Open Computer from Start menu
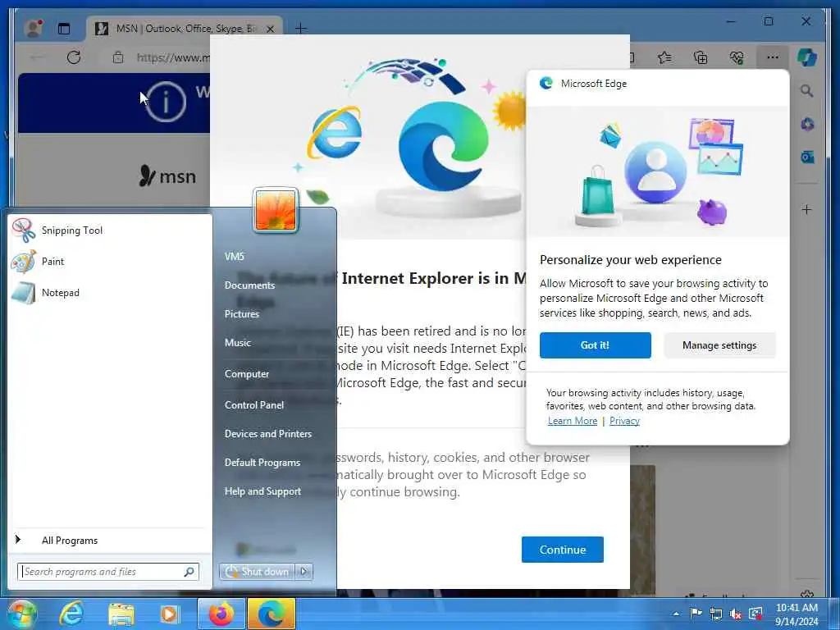Viewport: 840px width, 630px height. point(246,374)
